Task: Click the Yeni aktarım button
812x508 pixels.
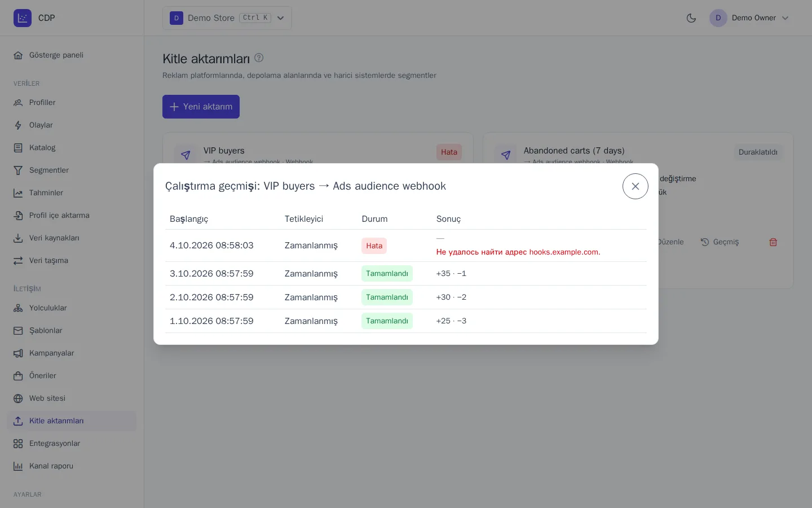Action: point(201,107)
